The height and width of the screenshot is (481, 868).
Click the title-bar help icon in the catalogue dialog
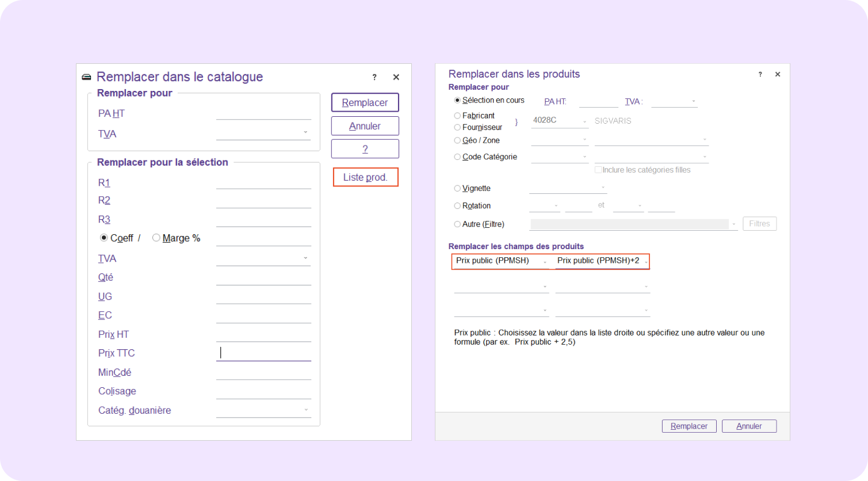[x=374, y=77]
